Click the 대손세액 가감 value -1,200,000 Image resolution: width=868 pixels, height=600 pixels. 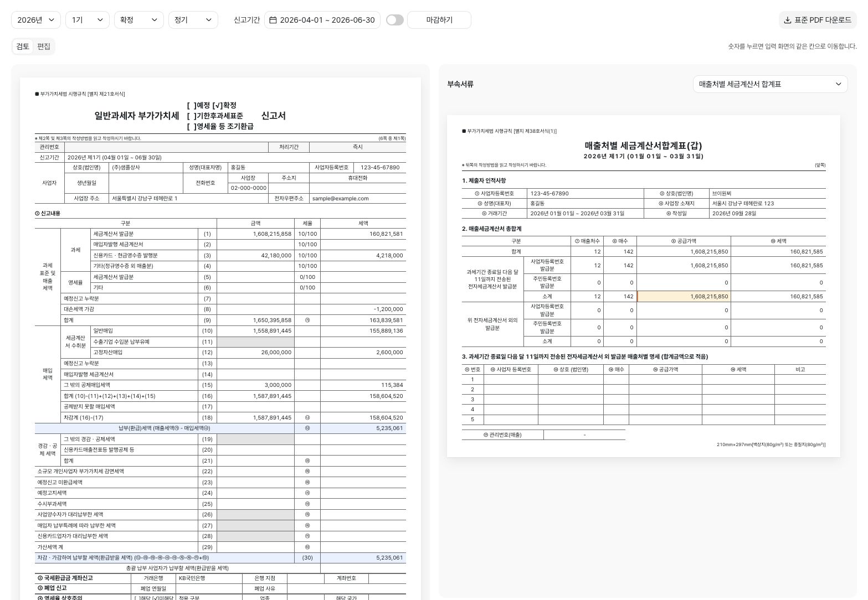[388, 309]
